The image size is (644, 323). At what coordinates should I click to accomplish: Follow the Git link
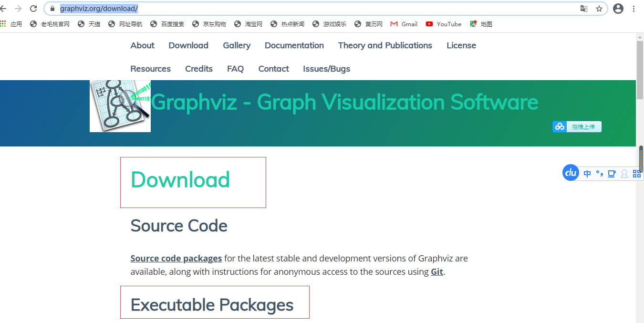[x=437, y=272]
